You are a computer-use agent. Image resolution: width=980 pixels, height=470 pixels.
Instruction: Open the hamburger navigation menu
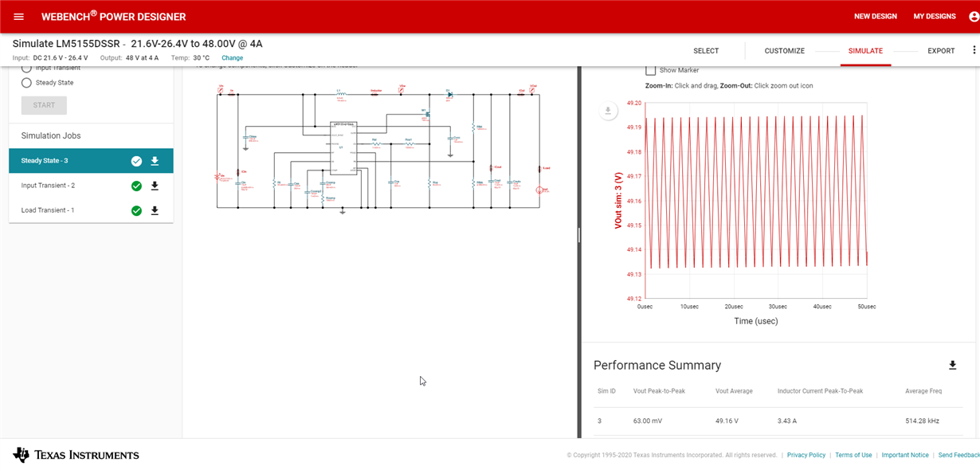[x=19, y=17]
